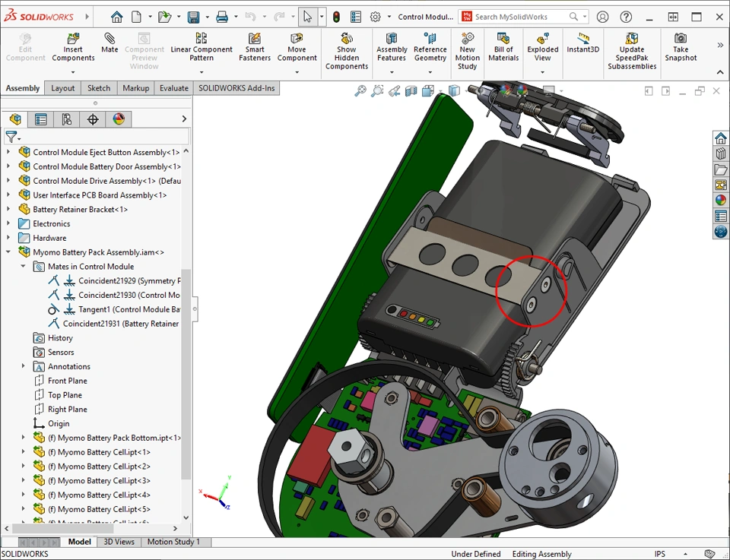This screenshot has width=730, height=560.
Task: Switch to the Motion Study 1 tab
Action: coord(173,542)
